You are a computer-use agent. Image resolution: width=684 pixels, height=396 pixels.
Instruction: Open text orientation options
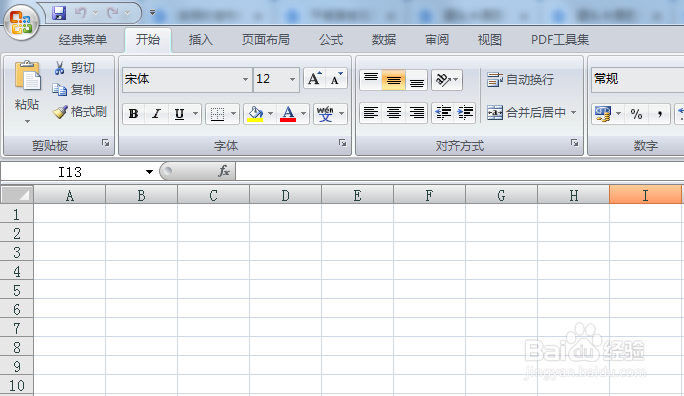pyautogui.click(x=446, y=79)
